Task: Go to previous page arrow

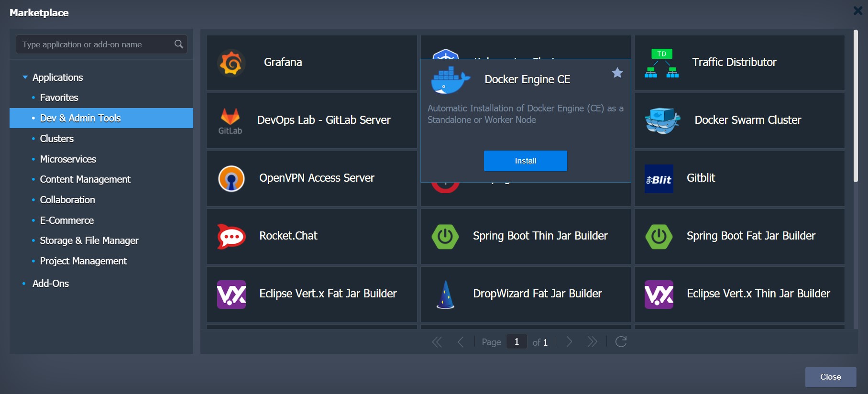Action: point(461,342)
